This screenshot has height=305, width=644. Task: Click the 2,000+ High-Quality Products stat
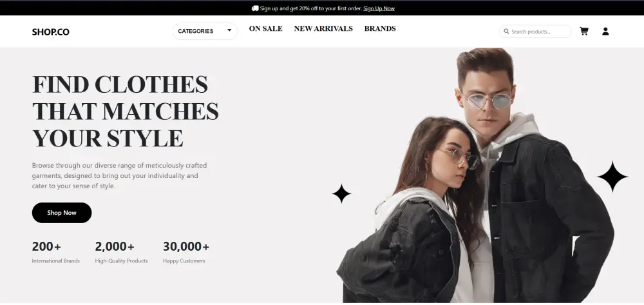pos(121,252)
